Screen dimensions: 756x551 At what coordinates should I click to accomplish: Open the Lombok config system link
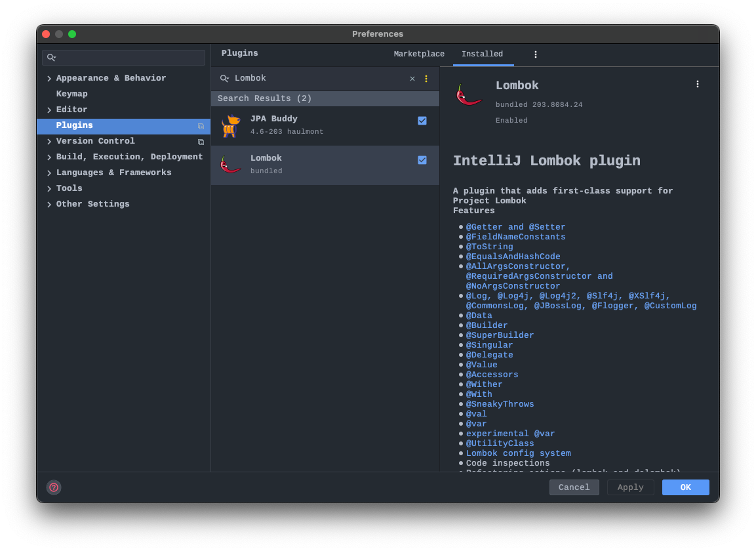(518, 453)
